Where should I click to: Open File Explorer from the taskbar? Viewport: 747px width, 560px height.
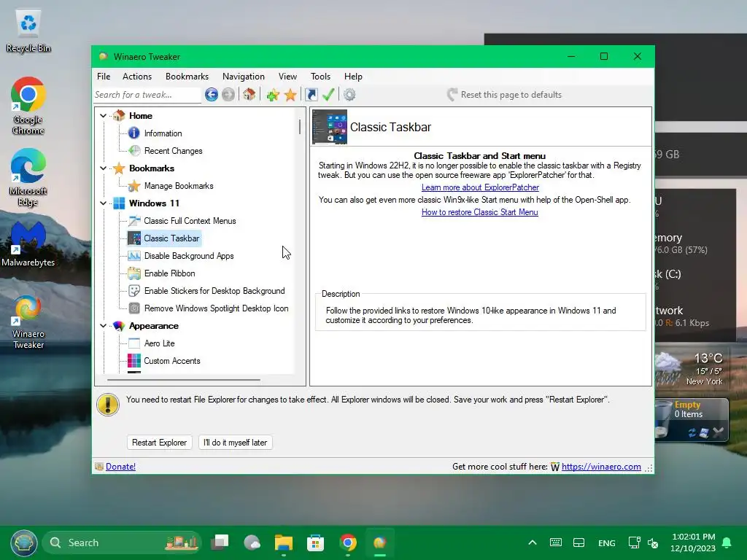click(x=284, y=542)
